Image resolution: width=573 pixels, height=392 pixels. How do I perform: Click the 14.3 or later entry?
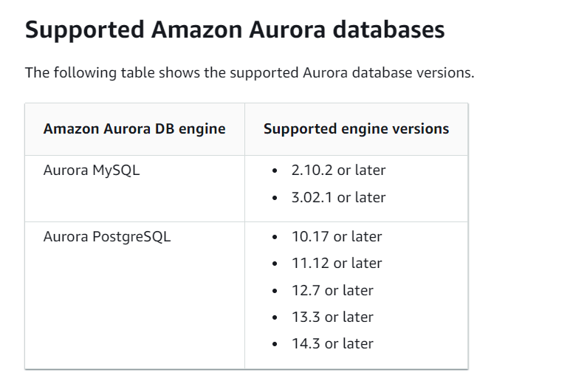(332, 344)
